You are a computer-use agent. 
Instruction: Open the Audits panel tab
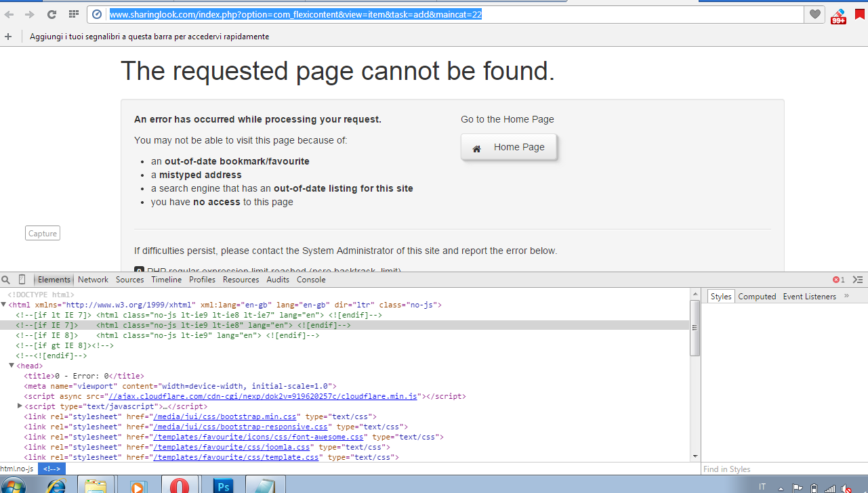point(278,280)
